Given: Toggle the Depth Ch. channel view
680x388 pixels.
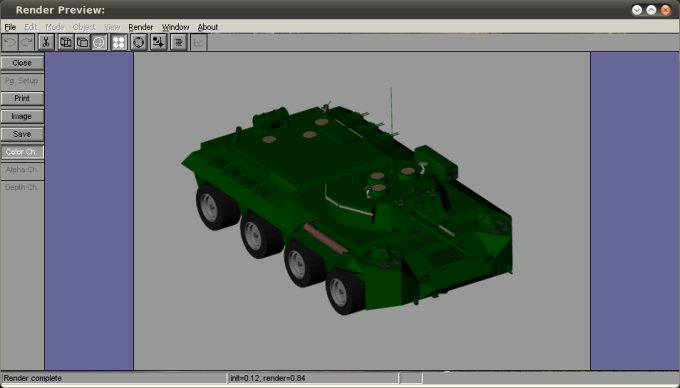Looking at the screenshot, I should [x=22, y=187].
